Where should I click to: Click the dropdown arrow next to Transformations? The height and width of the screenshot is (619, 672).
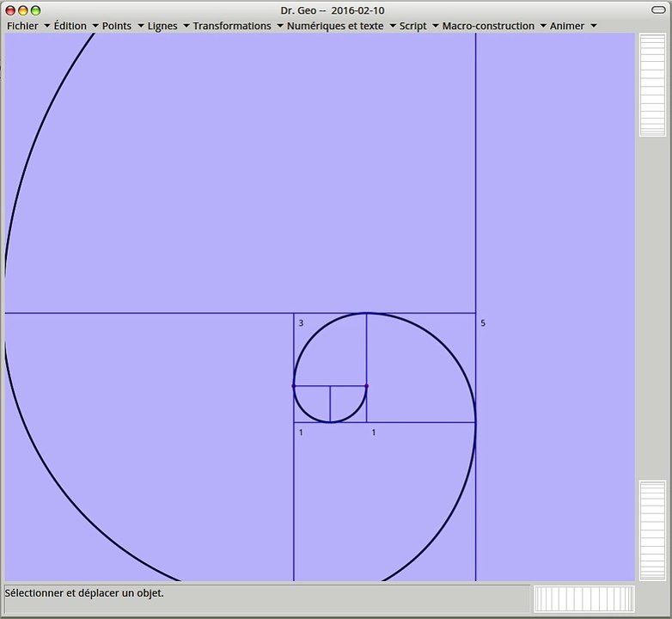tap(280, 26)
